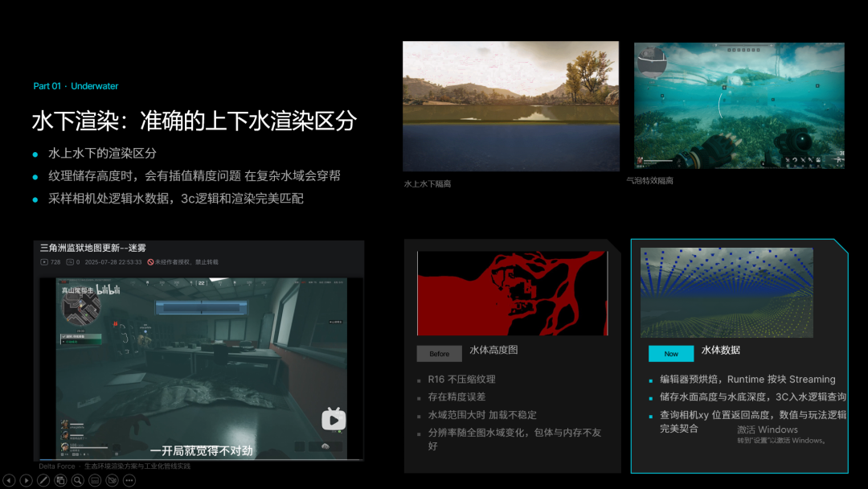Select the underwater bubble effect screenshot
868x489 pixels.
tap(739, 105)
